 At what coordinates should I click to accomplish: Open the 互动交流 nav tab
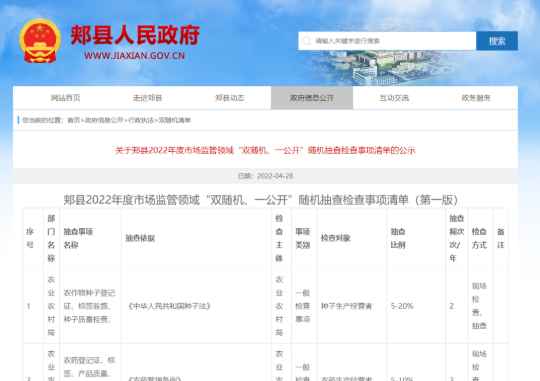(x=394, y=98)
